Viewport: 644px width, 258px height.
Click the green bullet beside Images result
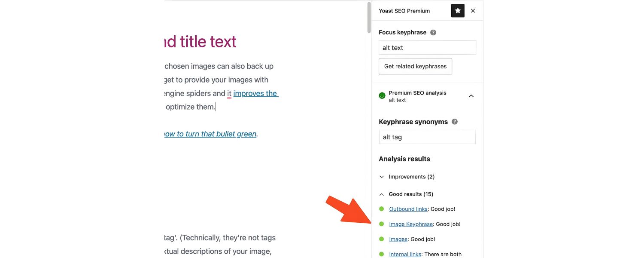(382, 239)
